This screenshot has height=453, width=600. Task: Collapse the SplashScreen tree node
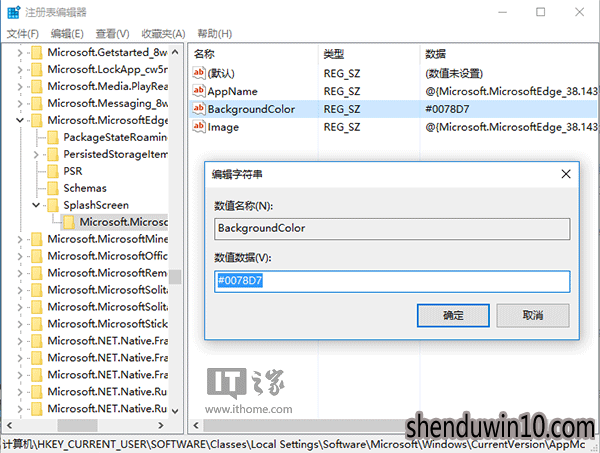pyautogui.click(x=36, y=205)
